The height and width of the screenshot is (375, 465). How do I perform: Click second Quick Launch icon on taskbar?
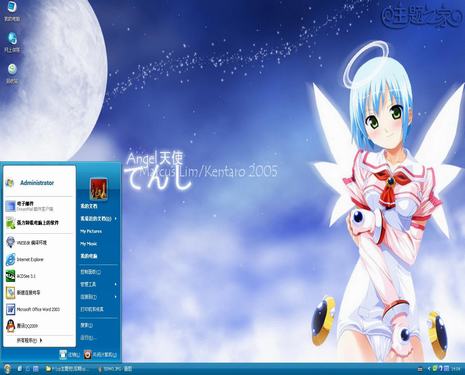coord(28,369)
